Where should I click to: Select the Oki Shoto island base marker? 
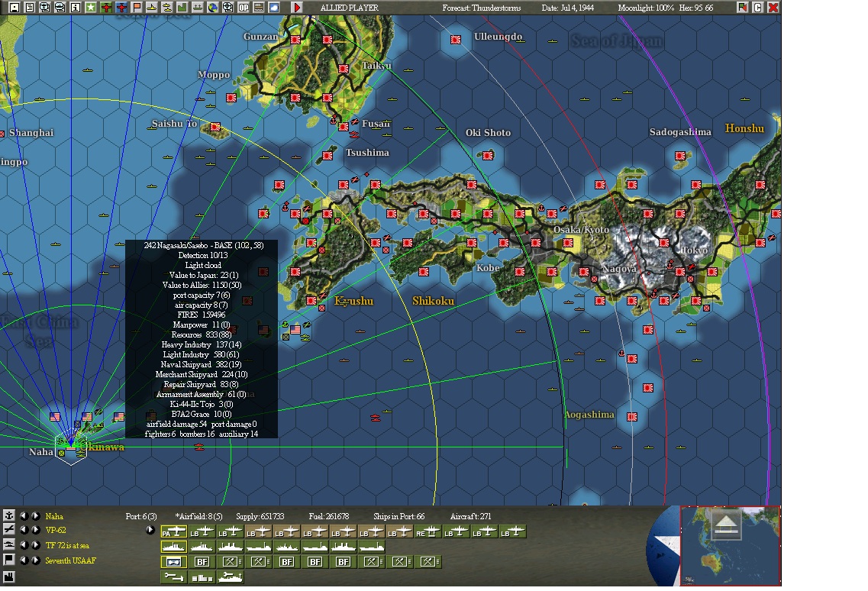coord(488,156)
